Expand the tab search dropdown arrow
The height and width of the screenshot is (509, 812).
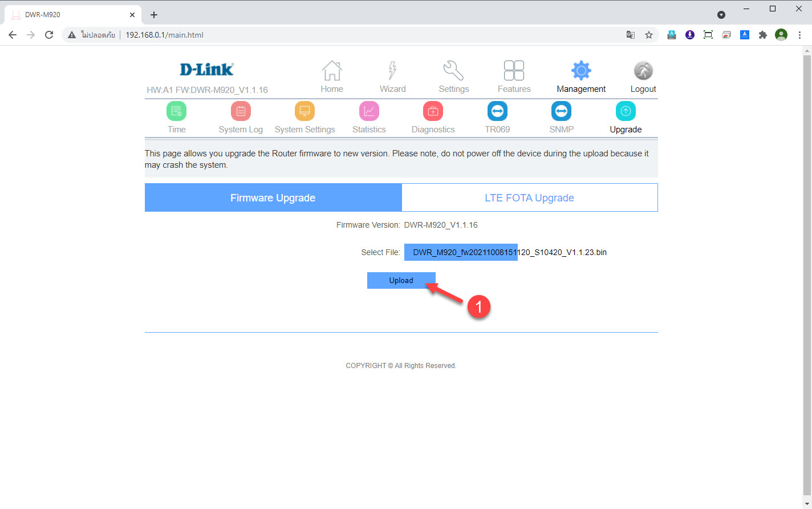click(x=721, y=15)
